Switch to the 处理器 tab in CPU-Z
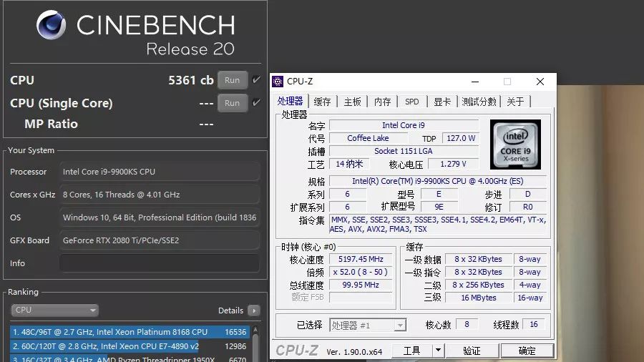Screen dimensions: 644x362 (290, 101)
